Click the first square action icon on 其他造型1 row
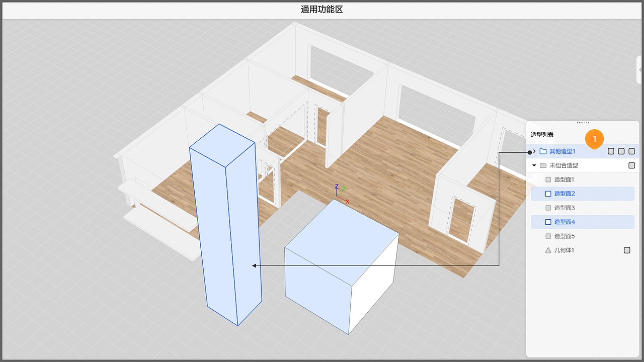 pos(611,151)
